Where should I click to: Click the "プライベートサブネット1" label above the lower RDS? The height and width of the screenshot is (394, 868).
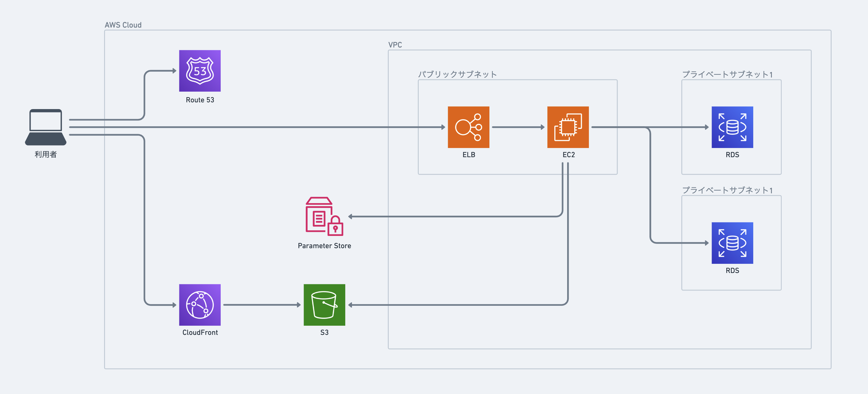coord(727,190)
